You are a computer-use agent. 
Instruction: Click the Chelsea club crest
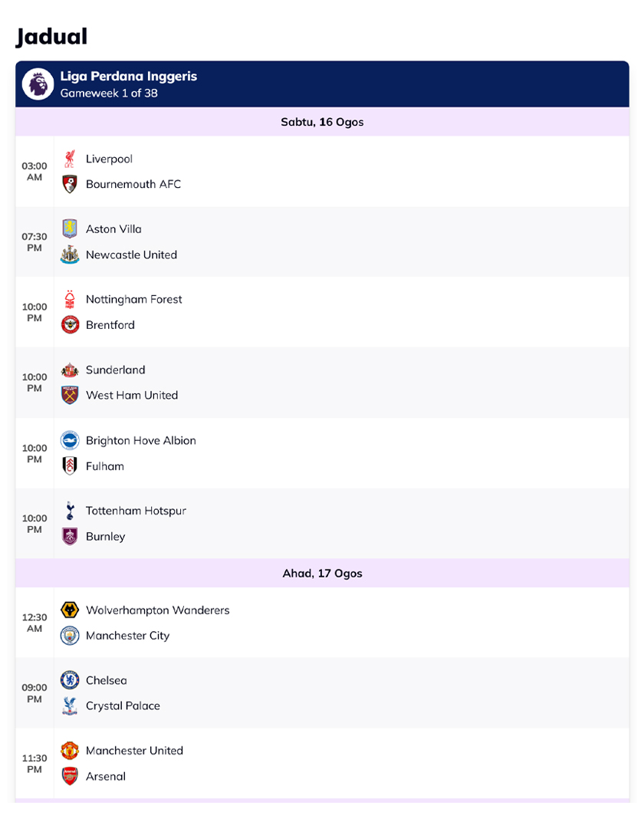70,680
